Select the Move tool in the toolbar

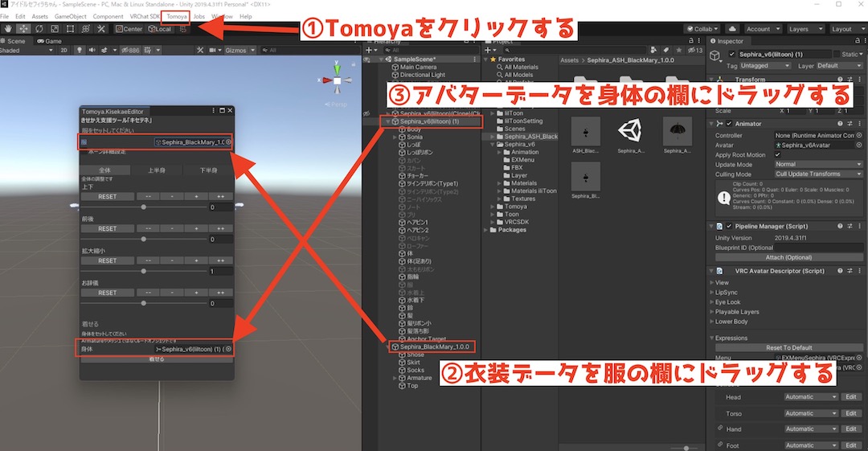tap(23, 29)
